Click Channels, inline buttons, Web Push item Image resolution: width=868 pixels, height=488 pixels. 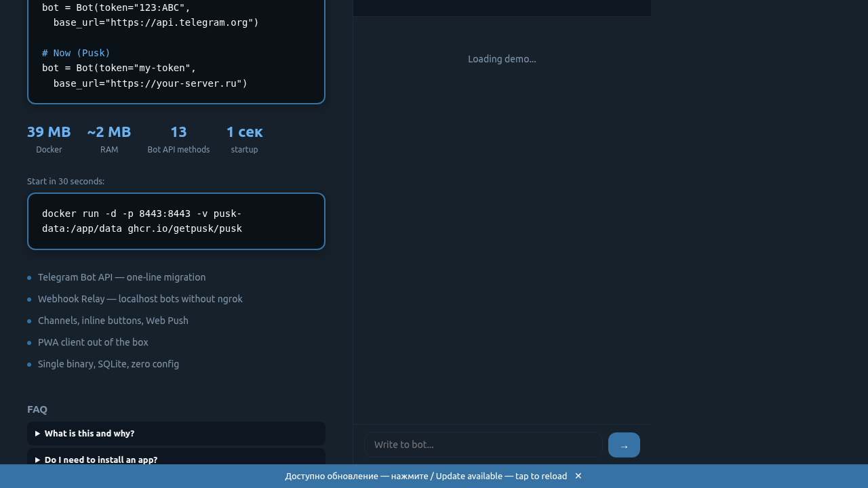click(x=113, y=321)
